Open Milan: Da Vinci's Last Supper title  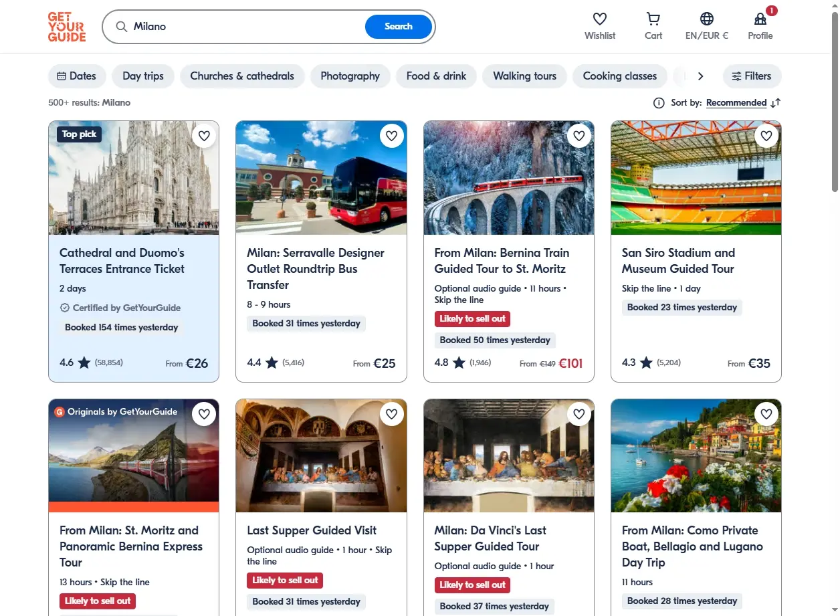[x=490, y=538]
